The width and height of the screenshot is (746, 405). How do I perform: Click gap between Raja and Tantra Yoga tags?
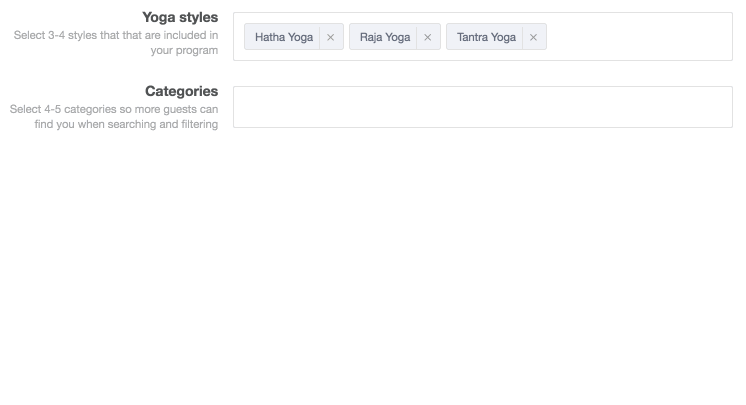tap(443, 37)
